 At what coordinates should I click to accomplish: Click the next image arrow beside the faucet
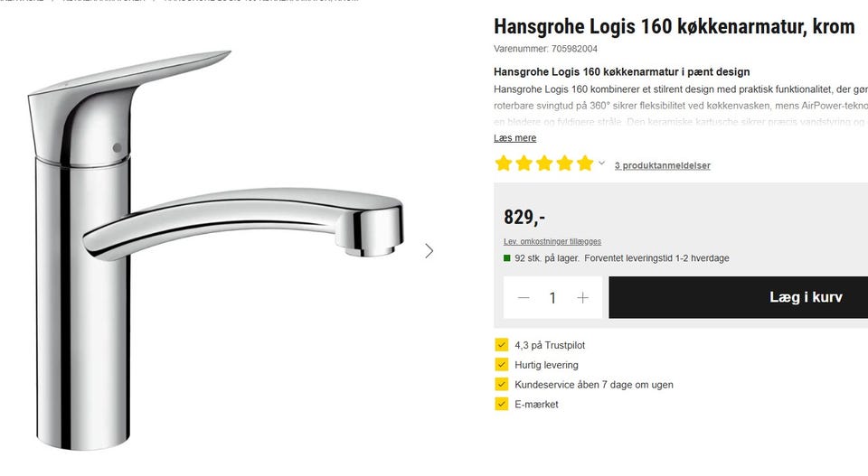(x=429, y=251)
